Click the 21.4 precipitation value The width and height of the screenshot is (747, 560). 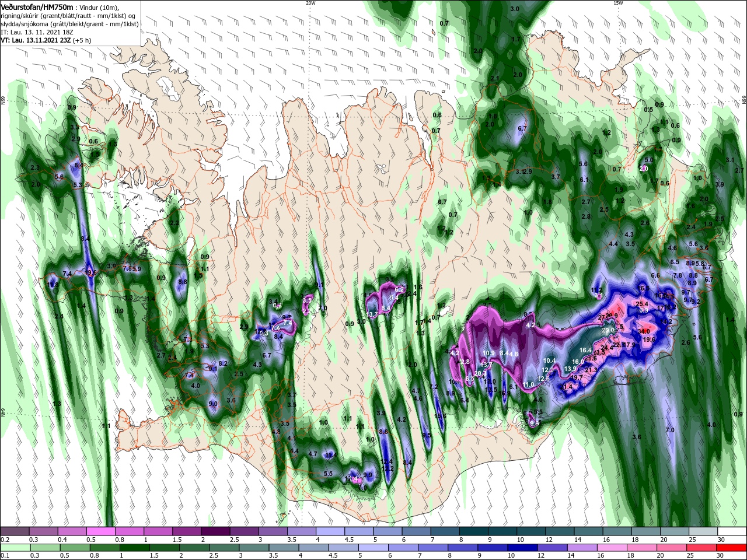pyautogui.click(x=565, y=387)
